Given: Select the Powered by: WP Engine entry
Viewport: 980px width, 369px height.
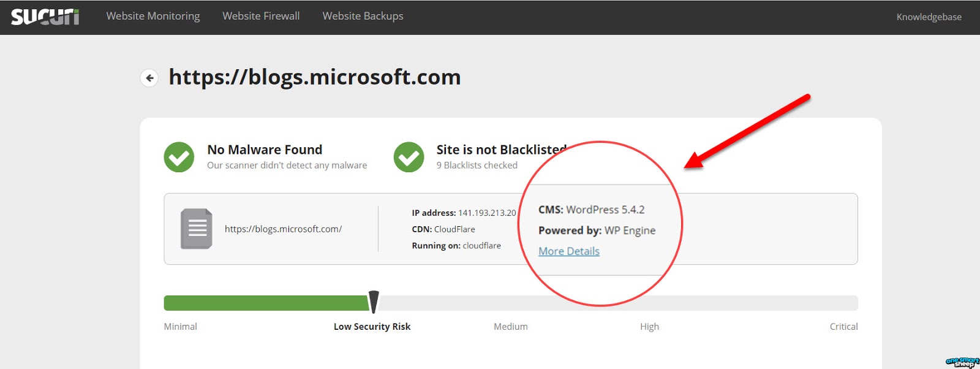Looking at the screenshot, I should 597,230.
